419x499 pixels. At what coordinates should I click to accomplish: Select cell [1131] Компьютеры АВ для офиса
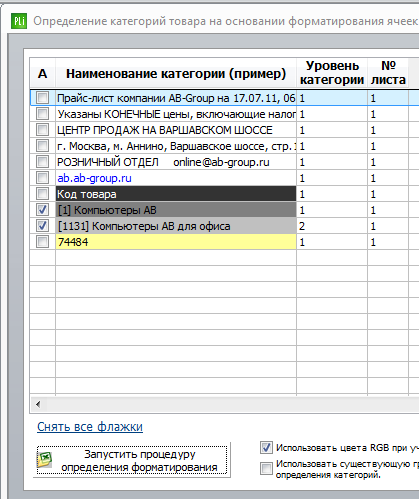click(176, 226)
